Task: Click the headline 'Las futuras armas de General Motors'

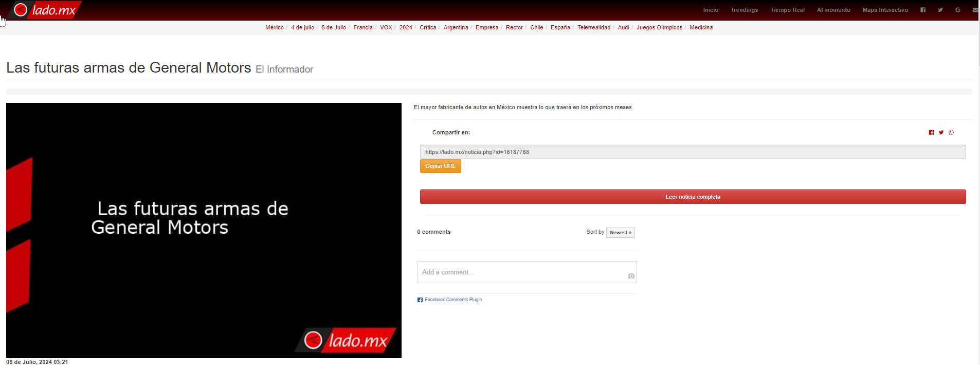Action: [x=129, y=67]
